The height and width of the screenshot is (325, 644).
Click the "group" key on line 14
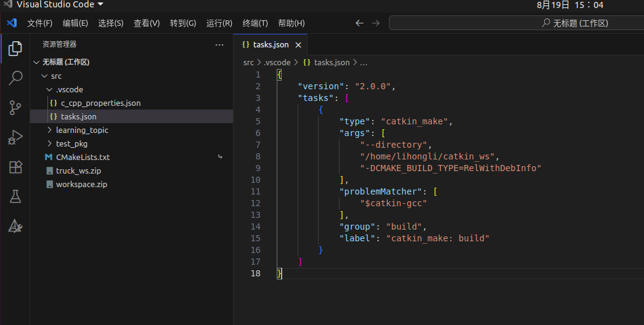357,227
